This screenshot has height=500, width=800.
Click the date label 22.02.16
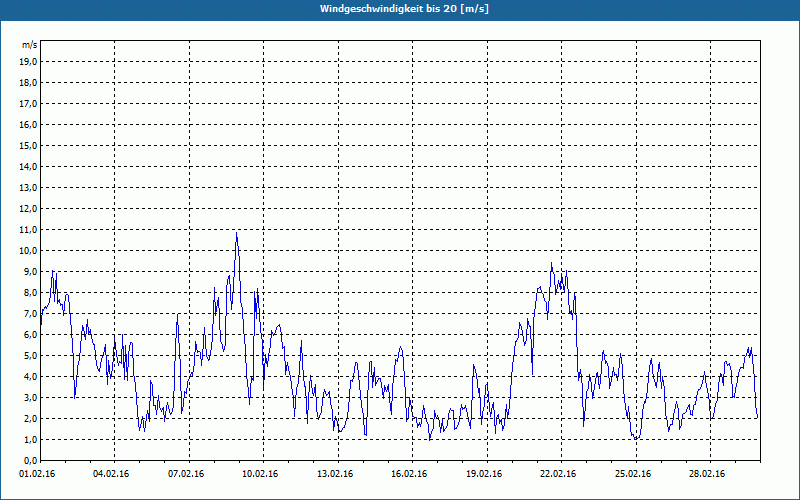pyautogui.click(x=558, y=474)
